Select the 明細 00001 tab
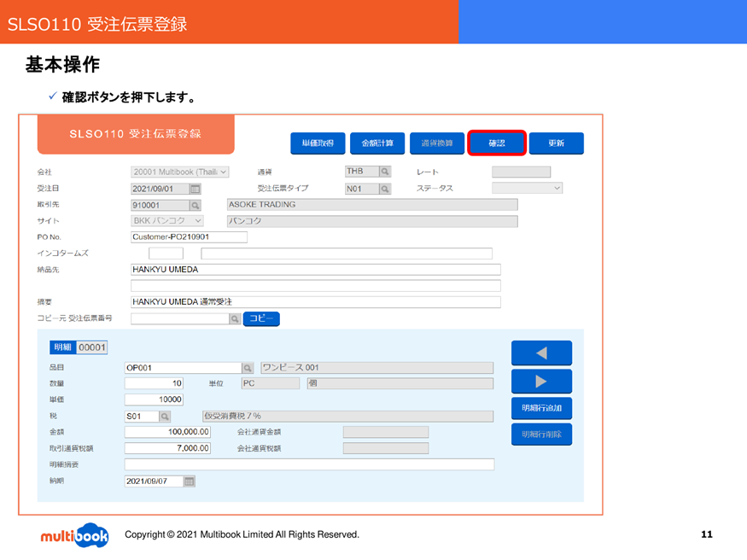This screenshot has height=560, width=747. [79, 347]
